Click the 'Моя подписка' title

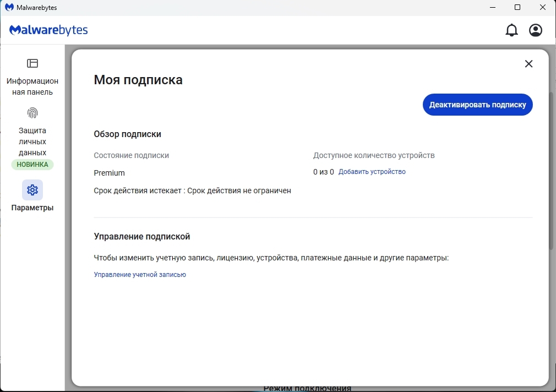pos(138,80)
